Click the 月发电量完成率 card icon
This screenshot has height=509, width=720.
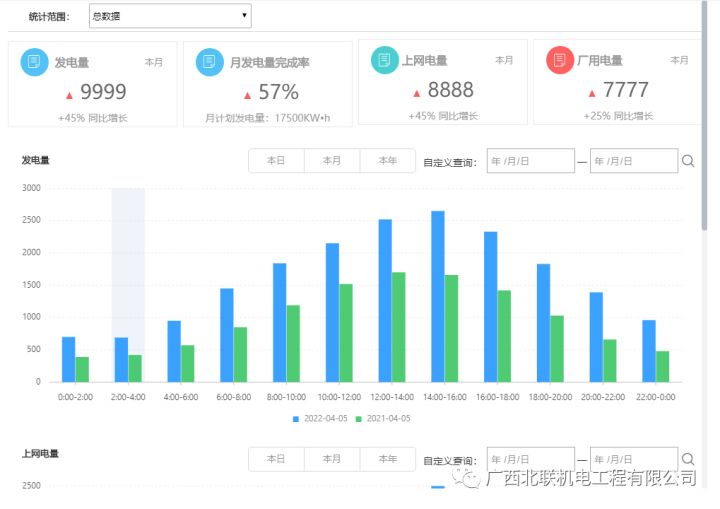click(210, 62)
